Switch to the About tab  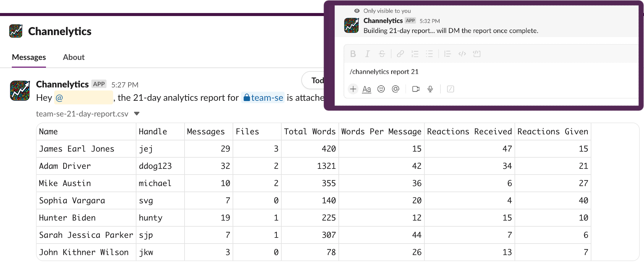tap(74, 57)
